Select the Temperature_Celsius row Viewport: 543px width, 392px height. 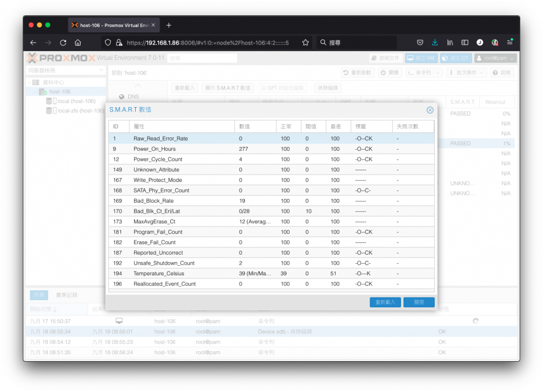tap(271, 274)
